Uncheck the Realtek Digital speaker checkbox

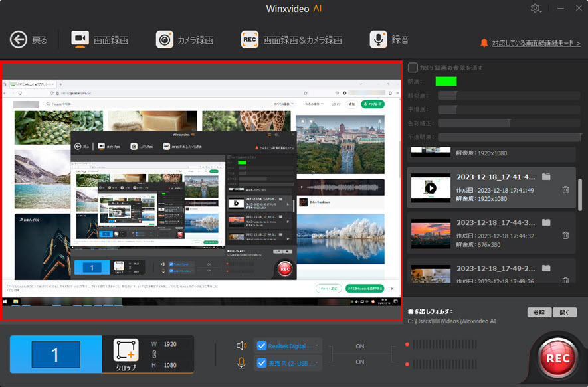tap(261, 345)
